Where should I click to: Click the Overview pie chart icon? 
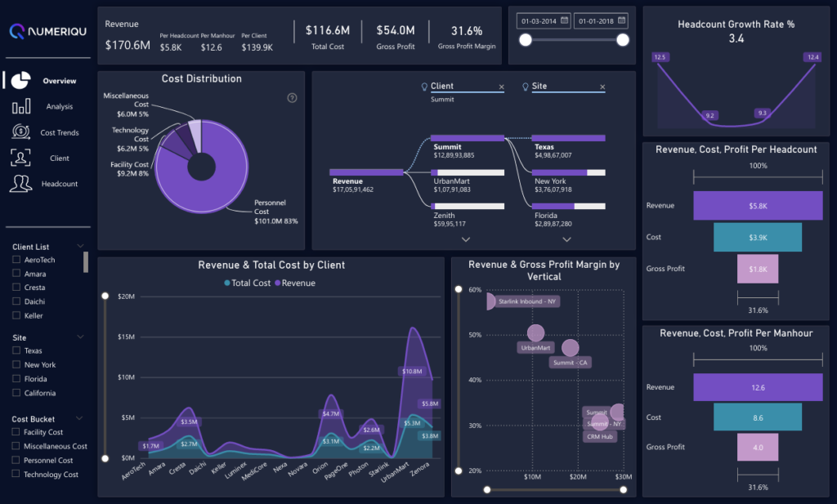[x=21, y=80]
